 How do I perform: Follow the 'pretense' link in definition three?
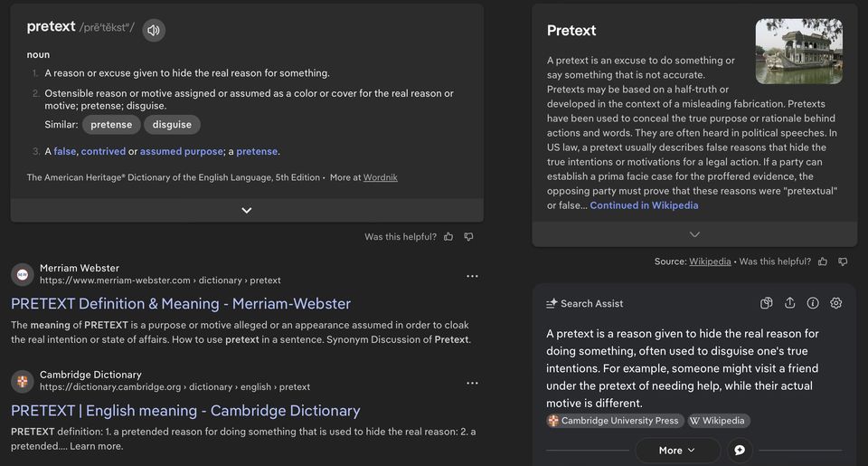pos(257,151)
